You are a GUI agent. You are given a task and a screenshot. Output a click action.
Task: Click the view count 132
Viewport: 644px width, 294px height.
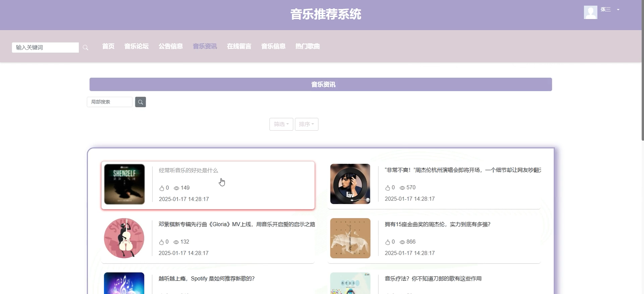point(185,242)
